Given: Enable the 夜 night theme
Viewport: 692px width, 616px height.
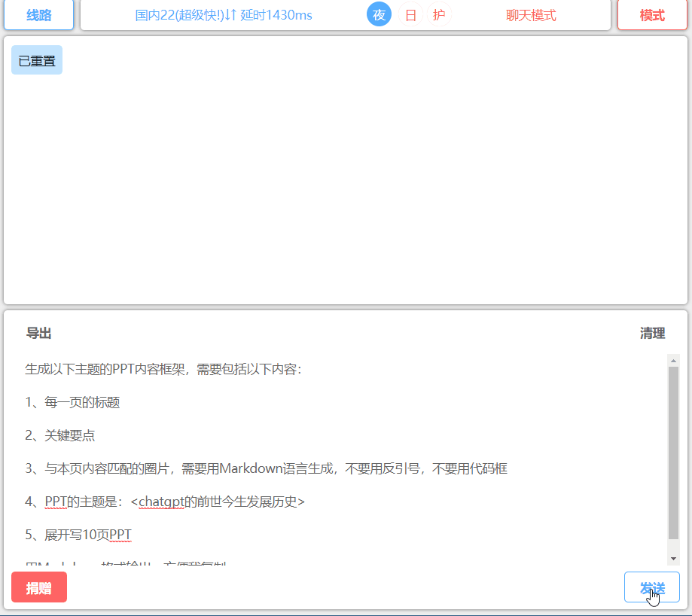Looking at the screenshot, I should click(379, 15).
